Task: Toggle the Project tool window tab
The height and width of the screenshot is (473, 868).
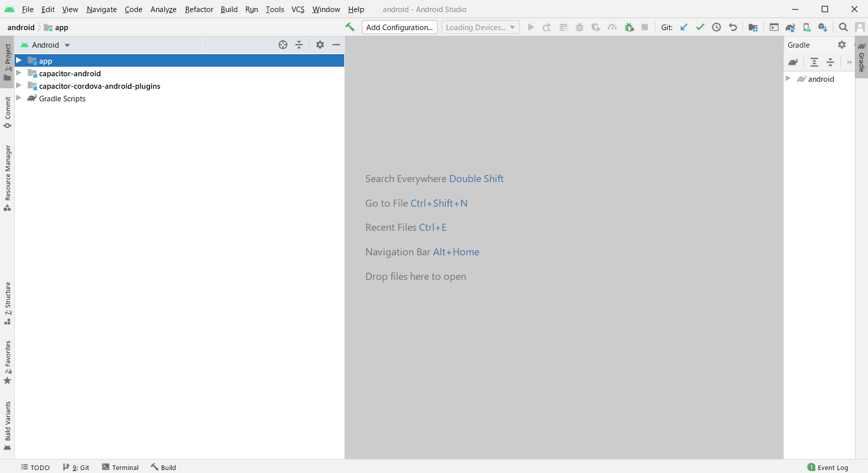Action: coord(8,62)
